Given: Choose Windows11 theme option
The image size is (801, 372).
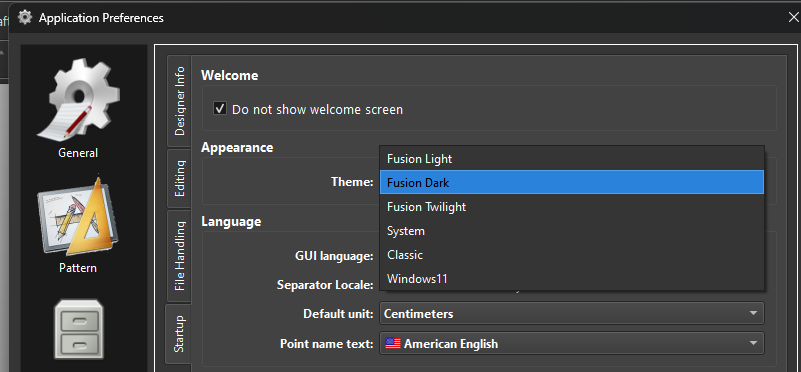Looking at the screenshot, I should 572,278.
